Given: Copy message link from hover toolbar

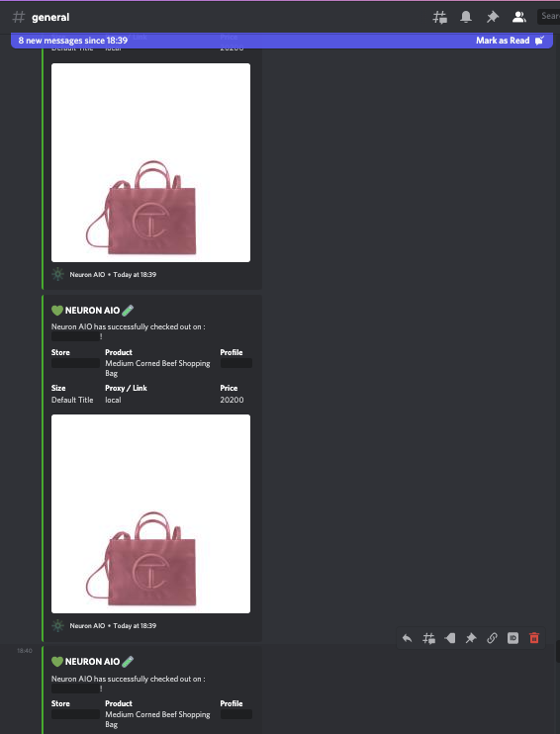Looking at the screenshot, I should [x=492, y=638].
